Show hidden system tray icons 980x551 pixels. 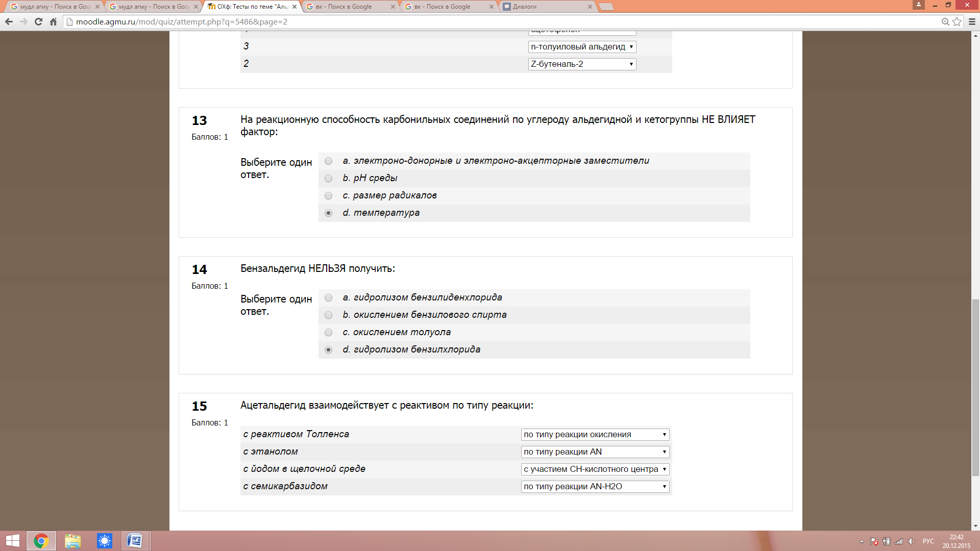862,541
